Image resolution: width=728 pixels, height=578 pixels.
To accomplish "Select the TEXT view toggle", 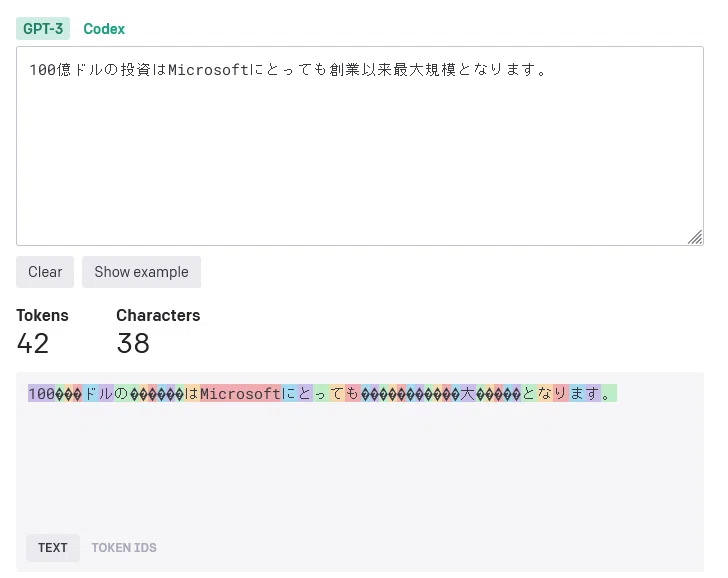I will click(x=53, y=548).
